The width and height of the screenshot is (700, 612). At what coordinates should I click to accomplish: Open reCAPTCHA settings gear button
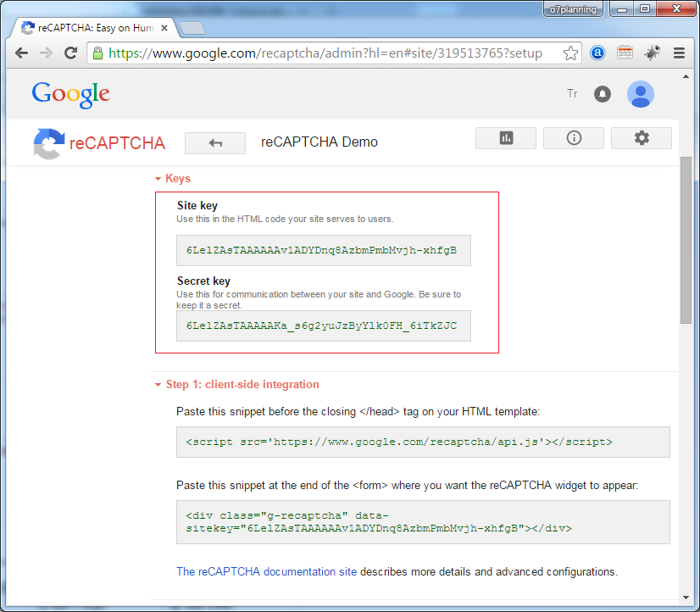(x=642, y=138)
